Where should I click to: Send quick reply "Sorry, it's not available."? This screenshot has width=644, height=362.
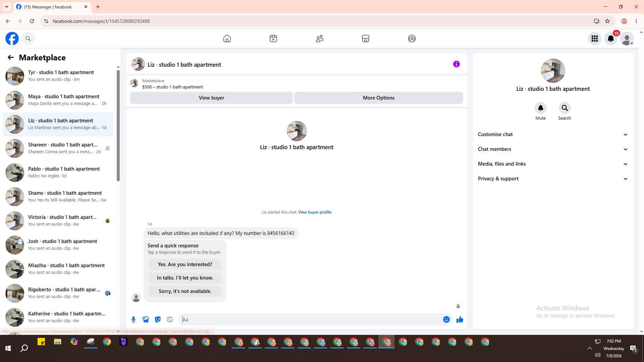point(185,291)
